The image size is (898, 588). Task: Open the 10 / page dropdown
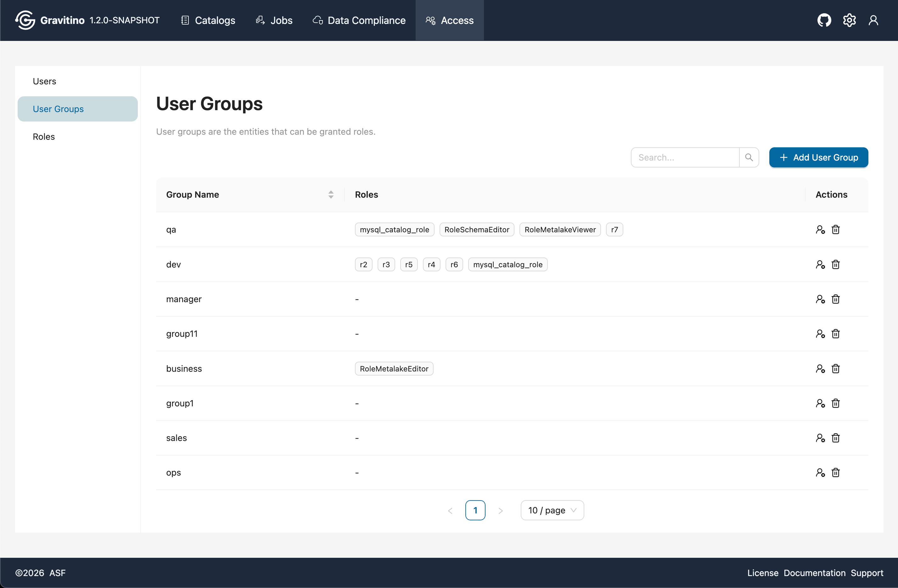pos(552,510)
